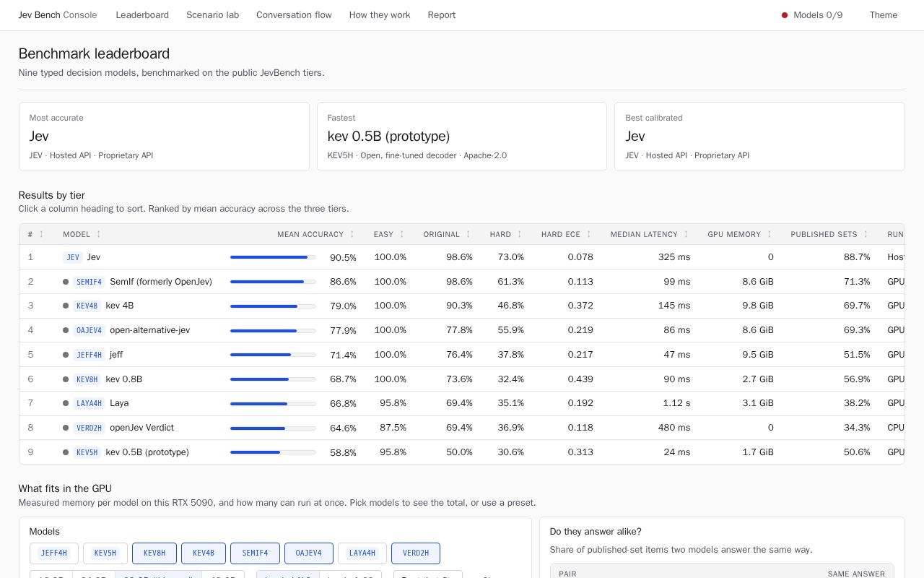
Task: Click the 90.5% mean accuracy value
Action: click(343, 258)
